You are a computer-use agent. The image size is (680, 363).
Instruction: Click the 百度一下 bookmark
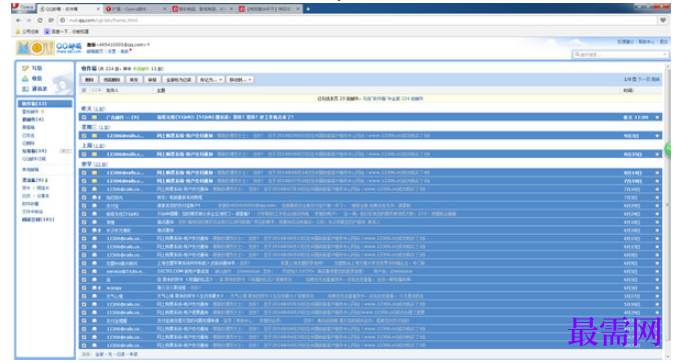67,32
